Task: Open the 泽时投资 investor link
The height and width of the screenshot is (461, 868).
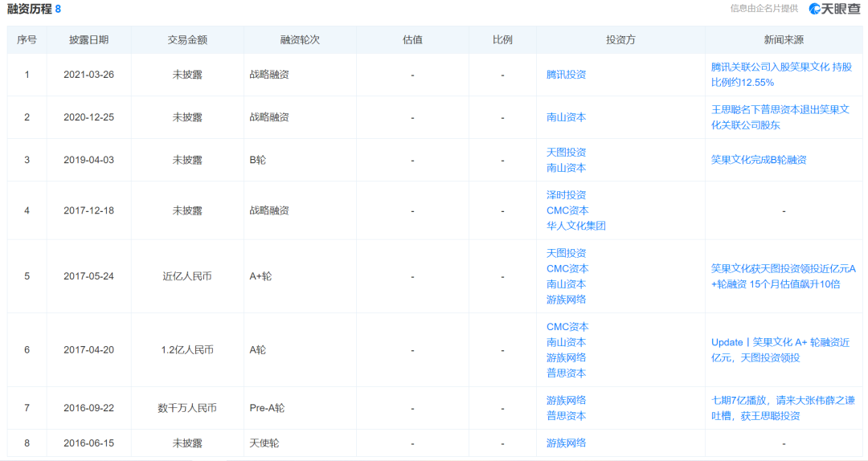Action: pos(566,195)
